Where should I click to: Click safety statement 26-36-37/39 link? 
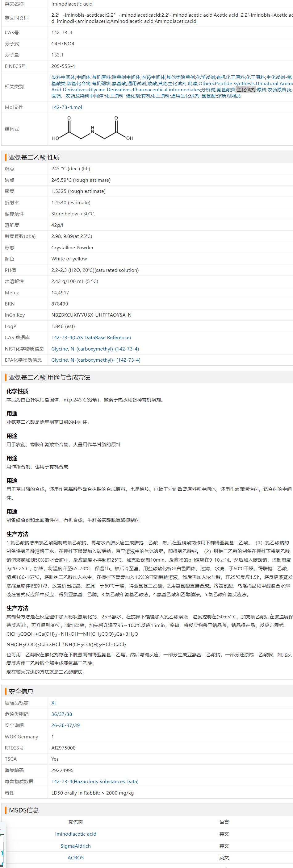[65, 725]
